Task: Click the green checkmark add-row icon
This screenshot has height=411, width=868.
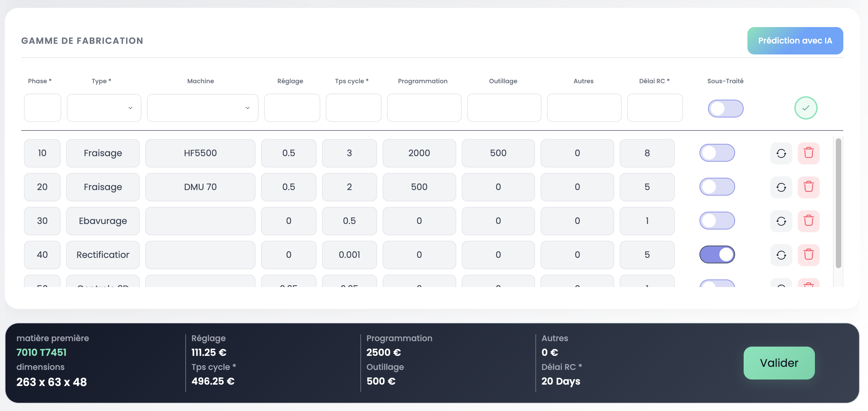Action: (x=806, y=108)
